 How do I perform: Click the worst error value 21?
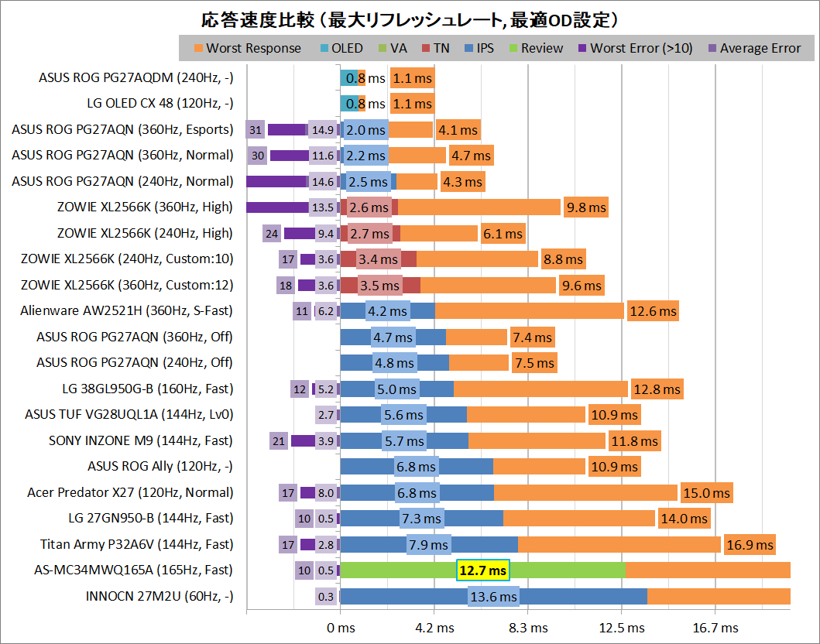pyautogui.click(x=279, y=441)
